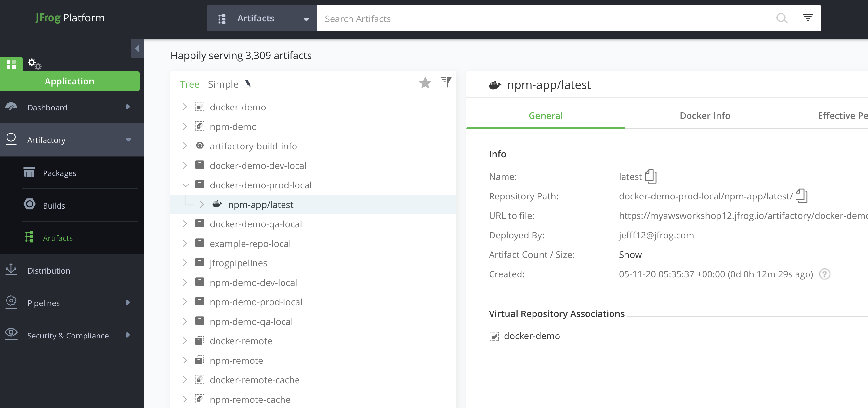The height and width of the screenshot is (408, 868).
Task: Click the artifactory-build-info repo icon
Action: point(200,146)
